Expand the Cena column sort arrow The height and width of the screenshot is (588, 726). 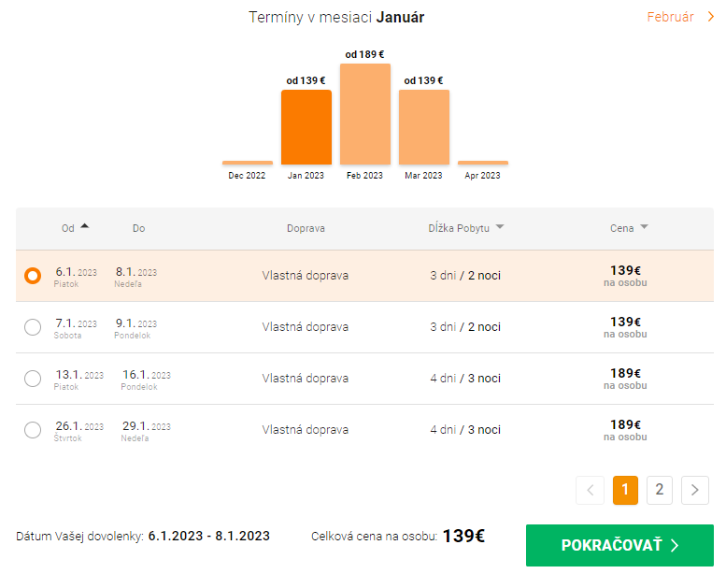pyautogui.click(x=644, y=227)
